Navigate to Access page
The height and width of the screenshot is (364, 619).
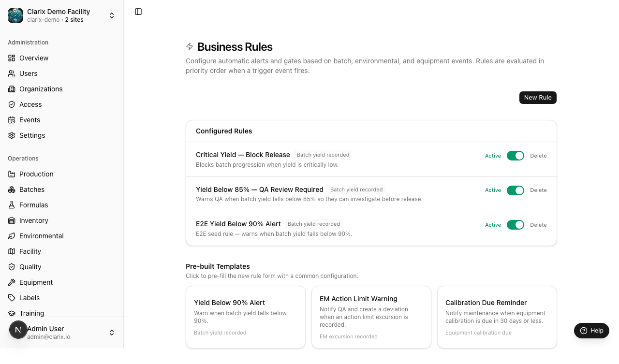61,104
